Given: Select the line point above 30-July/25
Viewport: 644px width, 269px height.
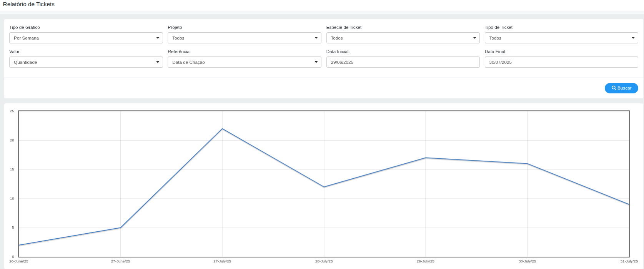Looking at the screenshot, I should tap(527, 164).
